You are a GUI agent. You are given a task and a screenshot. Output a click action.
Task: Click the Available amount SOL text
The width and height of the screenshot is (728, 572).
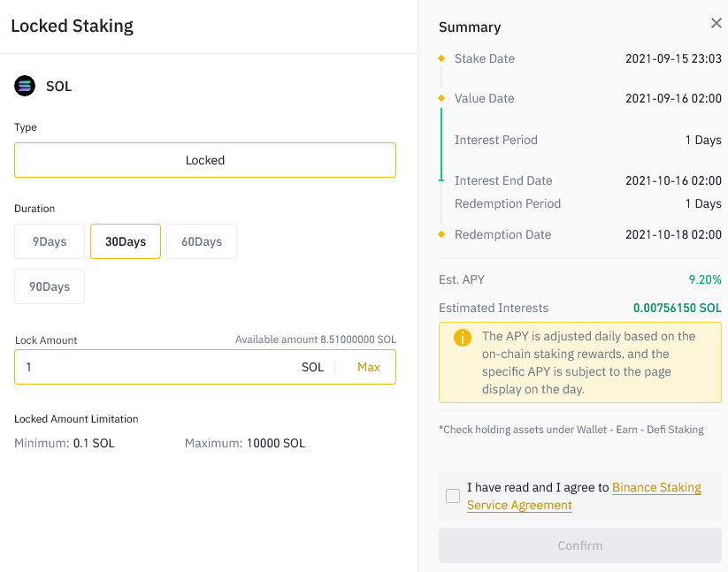click(316, 339)
